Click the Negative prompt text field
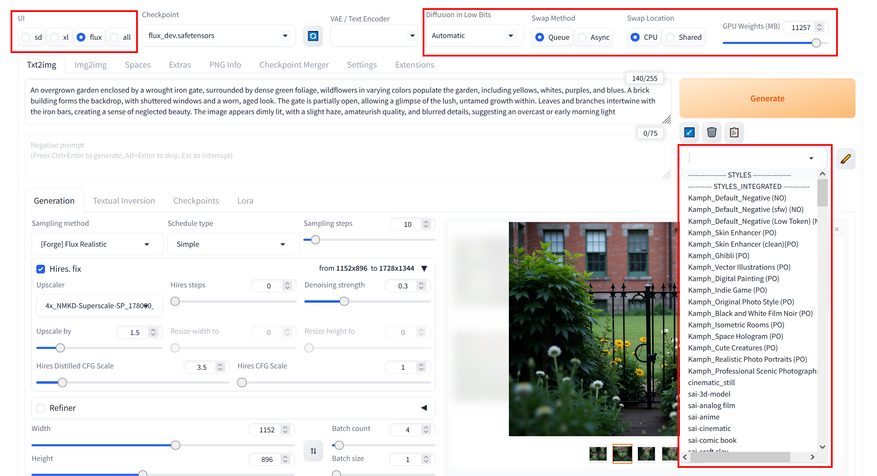Image resolution: width=877 pixels, height=476 pixels. click(347, 157)
